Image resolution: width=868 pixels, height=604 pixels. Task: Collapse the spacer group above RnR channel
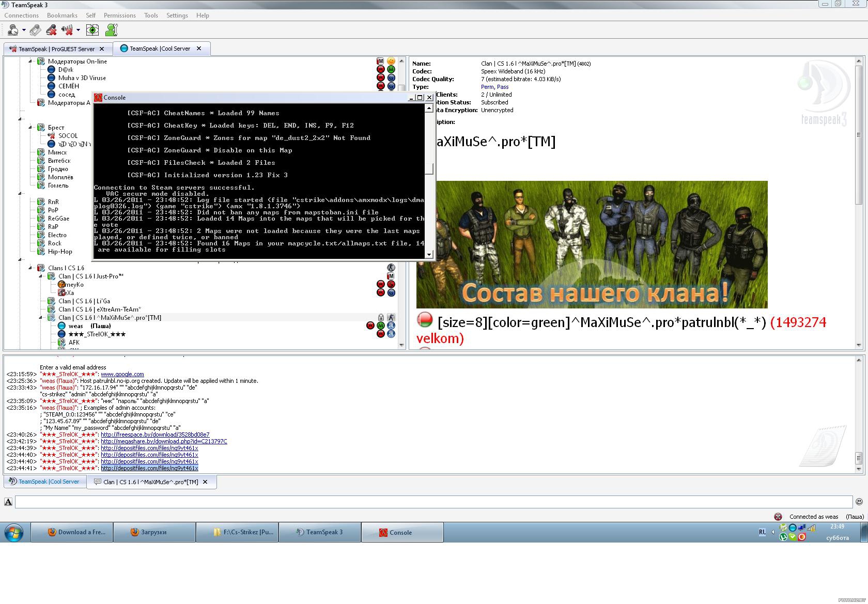click(20, 194)
